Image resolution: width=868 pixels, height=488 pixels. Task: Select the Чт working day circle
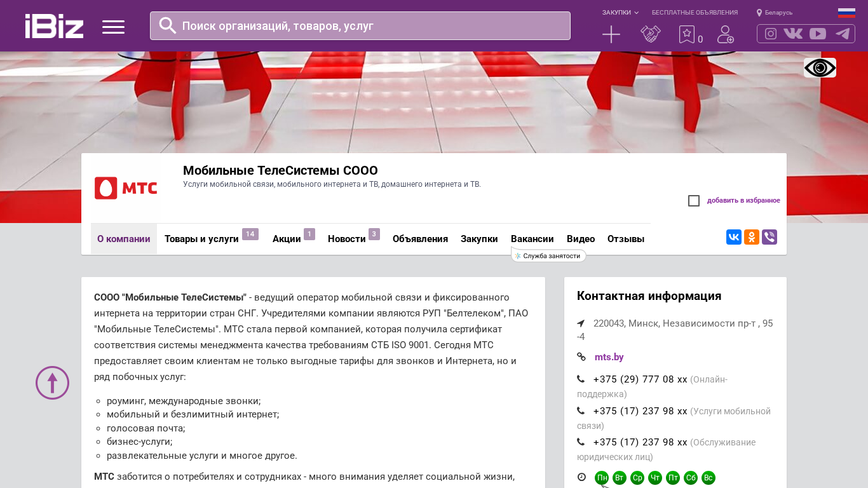click(655, 478)
